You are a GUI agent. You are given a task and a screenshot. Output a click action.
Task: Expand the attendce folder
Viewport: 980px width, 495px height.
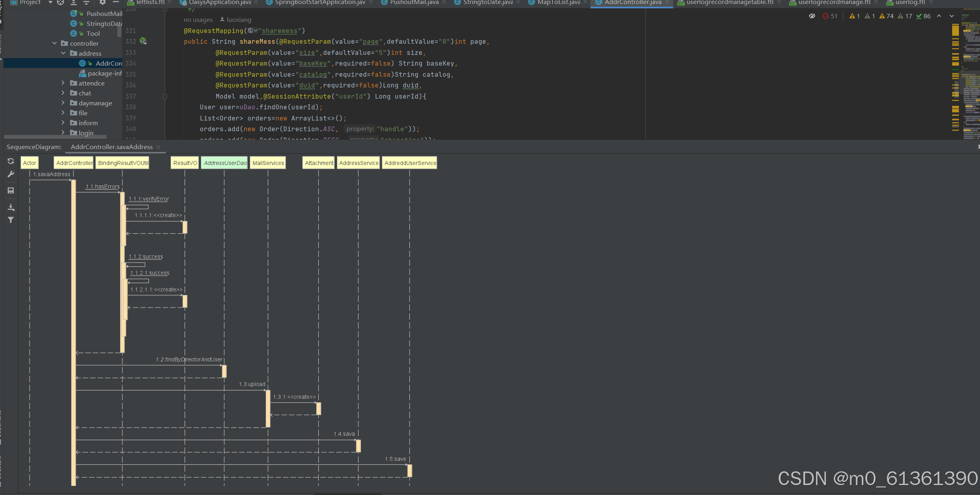click(63, 83)
